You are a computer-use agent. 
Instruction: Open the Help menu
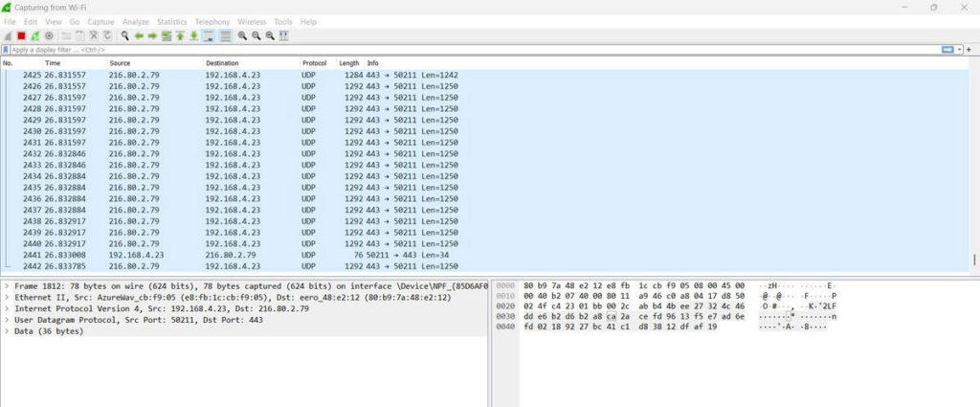click(x=308, y=22)
